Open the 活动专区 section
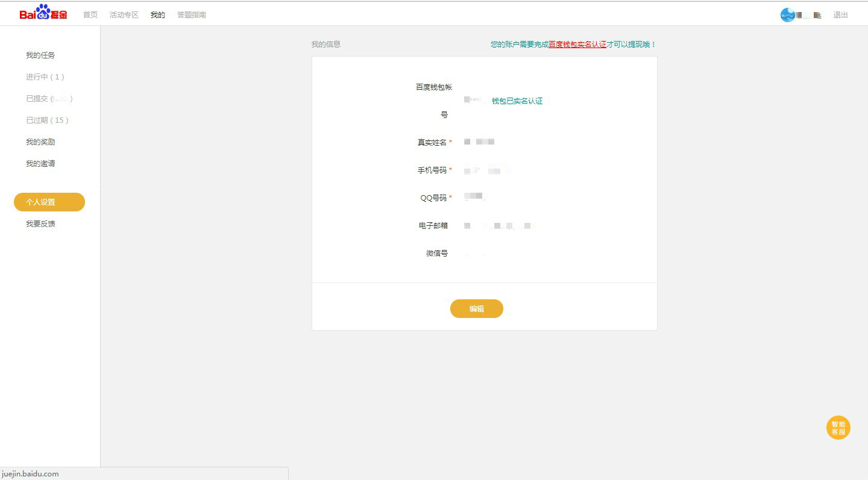 124,14
